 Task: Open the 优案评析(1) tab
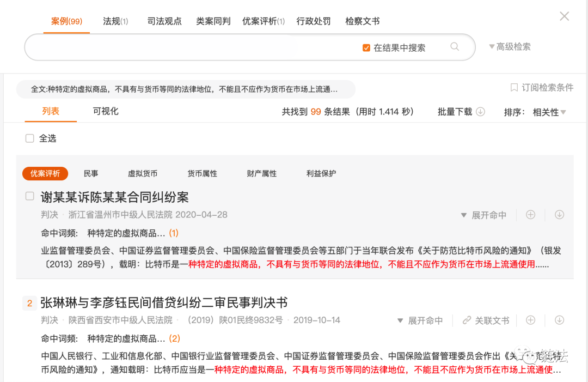tap(264, 21)
